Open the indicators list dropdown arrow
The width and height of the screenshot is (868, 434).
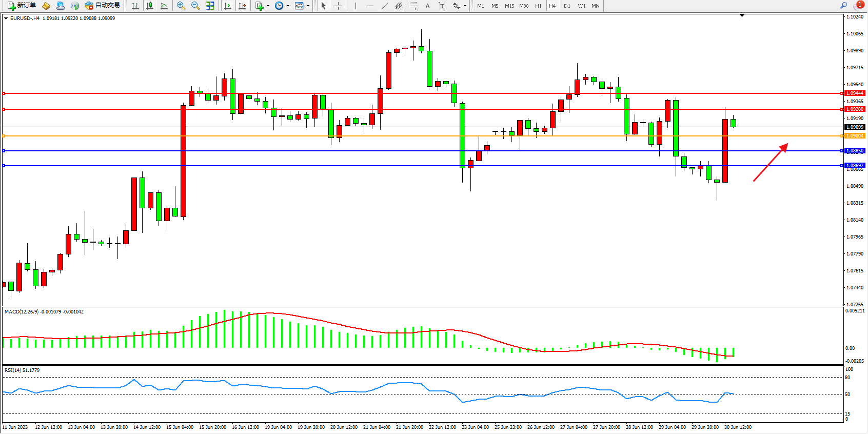(x=268, y=6)
